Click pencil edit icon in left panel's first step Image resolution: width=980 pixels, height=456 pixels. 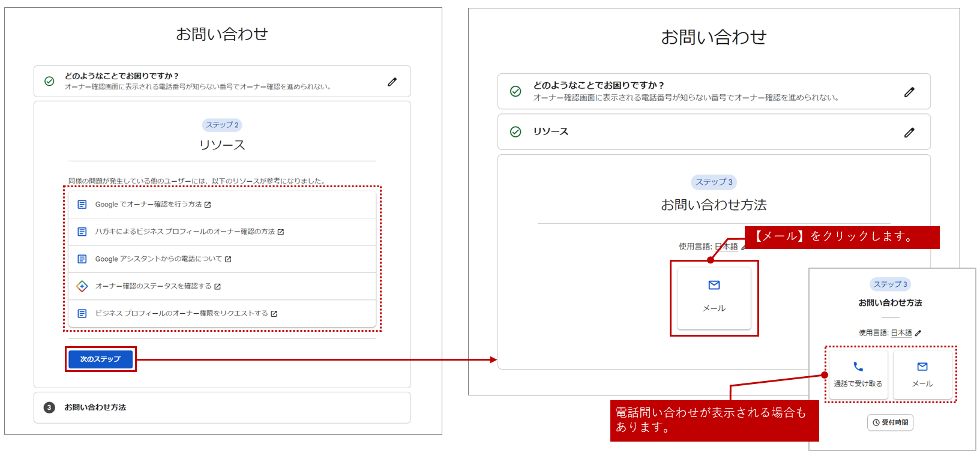[392, 82]
